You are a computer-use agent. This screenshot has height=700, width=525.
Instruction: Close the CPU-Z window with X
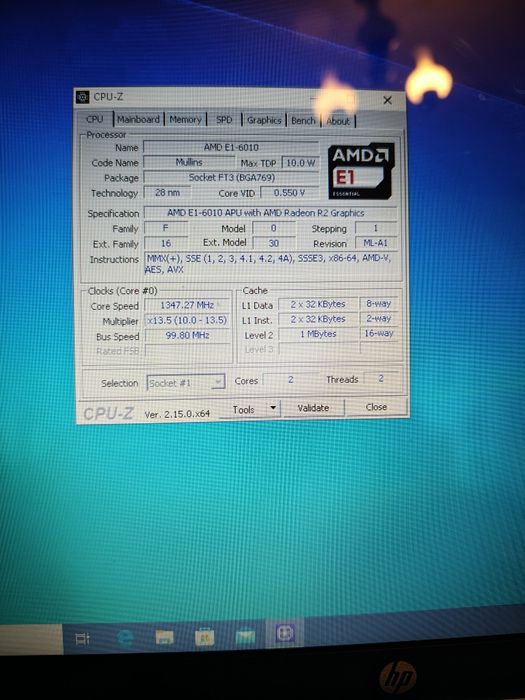(388, 100)
